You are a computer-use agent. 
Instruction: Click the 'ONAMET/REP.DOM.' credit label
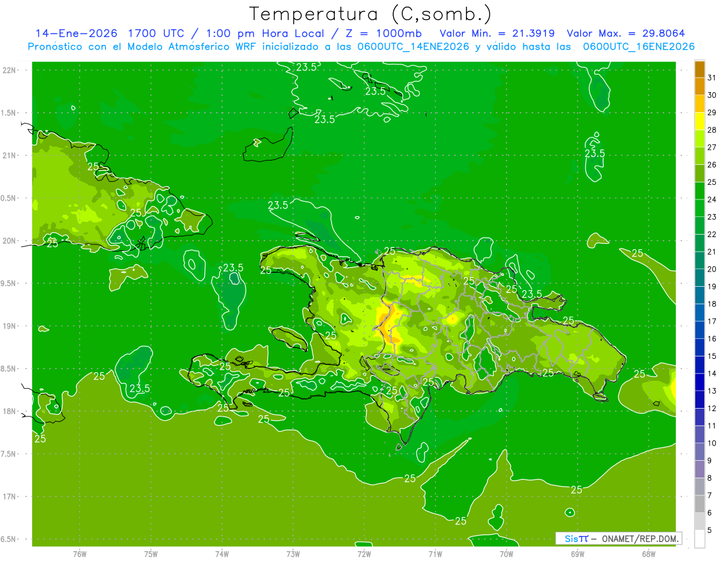pos(639,538)
